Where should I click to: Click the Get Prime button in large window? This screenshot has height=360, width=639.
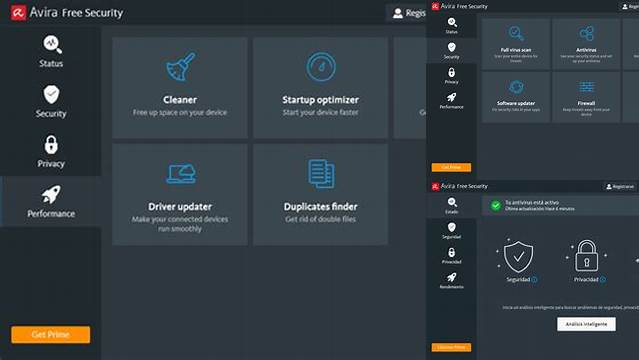[x=51, y=334]
